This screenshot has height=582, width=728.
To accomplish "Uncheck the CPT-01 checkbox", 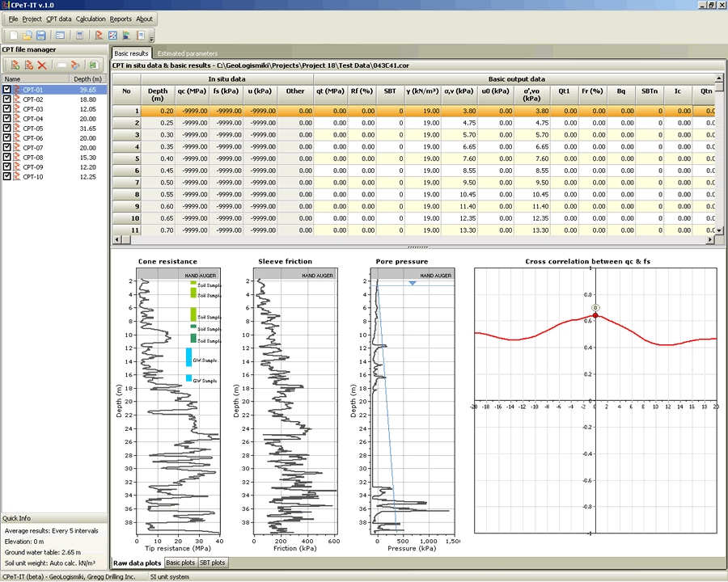I will pos(7,90).
